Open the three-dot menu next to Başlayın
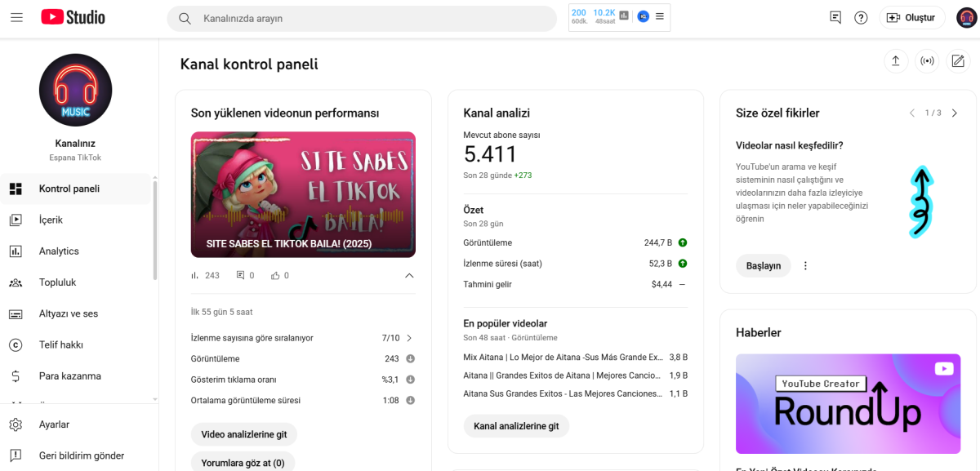Image resolution: width=980 pixels, height=471 pixels. pos(805,265)
